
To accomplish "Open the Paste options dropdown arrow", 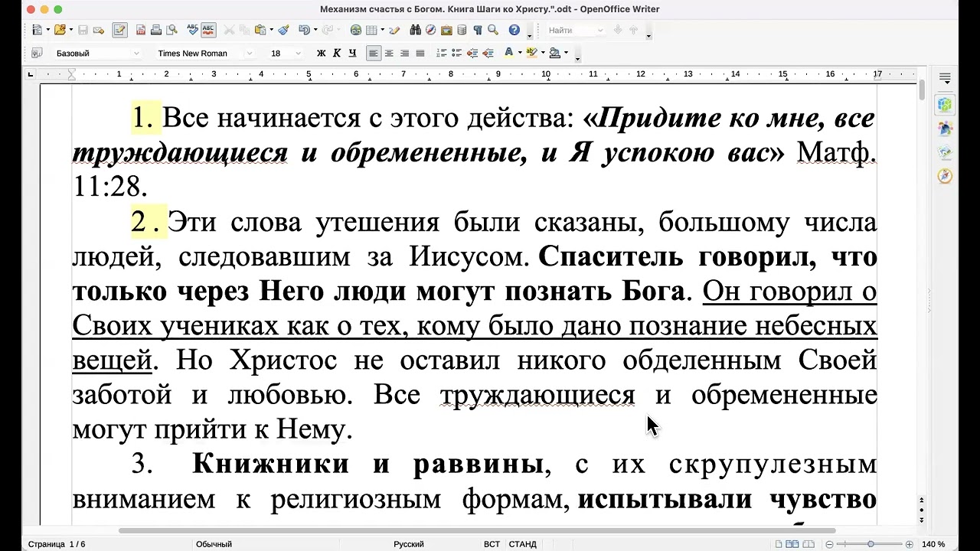I will coord(271,31).
